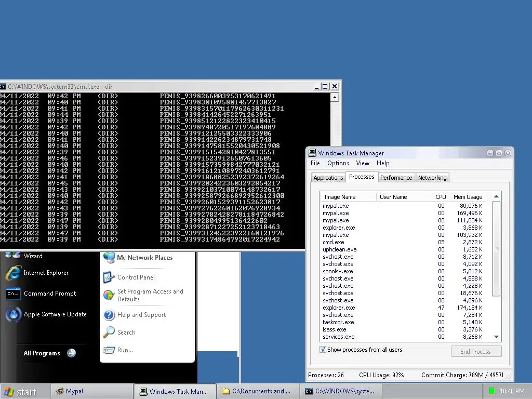Select uphclean.exe process row
Image resolution: width=532 pixels, height=399 pixels.
(x=402, y=249)
